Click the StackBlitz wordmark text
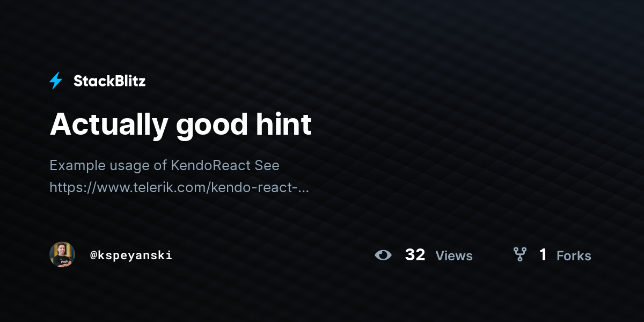The image size is (644, 322). [x=109, y=81]
